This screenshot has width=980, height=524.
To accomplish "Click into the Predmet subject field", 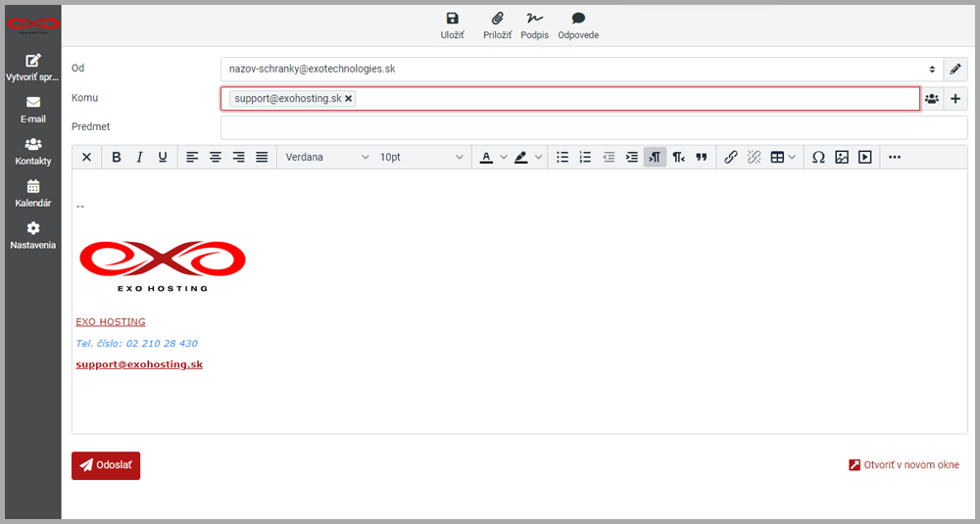I will (x=593, y=127).
